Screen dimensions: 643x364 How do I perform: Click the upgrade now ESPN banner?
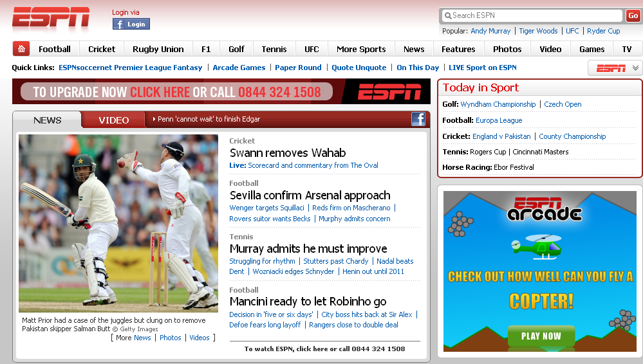221,91
